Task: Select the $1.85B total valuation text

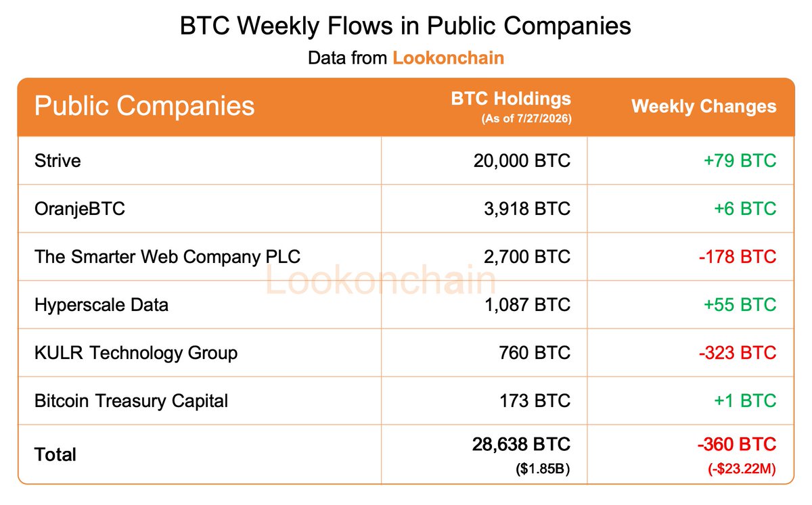Action: (543, 467)
